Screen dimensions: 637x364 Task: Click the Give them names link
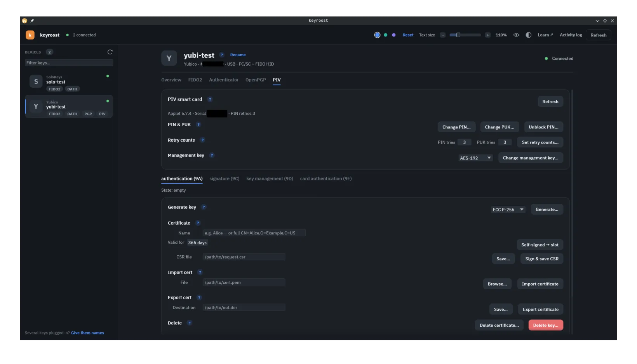click(87, 333)
